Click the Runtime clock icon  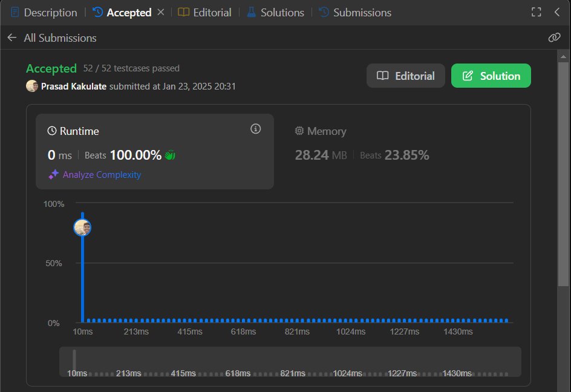[x=52, y=131]
